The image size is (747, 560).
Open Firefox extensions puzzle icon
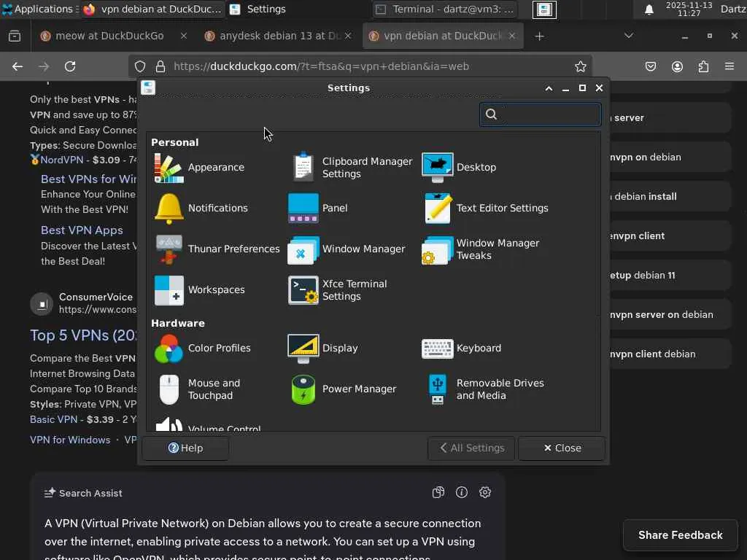[x=703, y=66]
